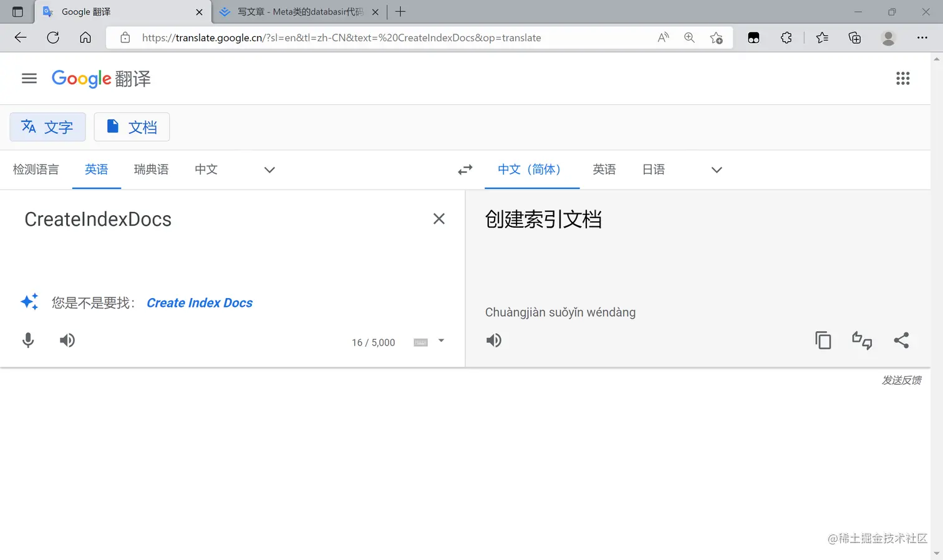Screen dimensions: 943x560
Task: Click the 16 / 5,000 character counter
Action: click(374, 342)
